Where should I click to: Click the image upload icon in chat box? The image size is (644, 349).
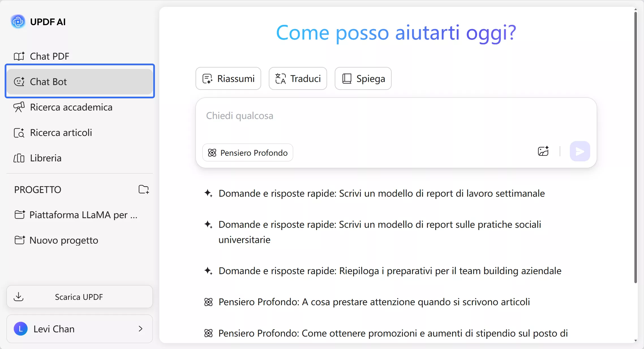click(543, 151)
